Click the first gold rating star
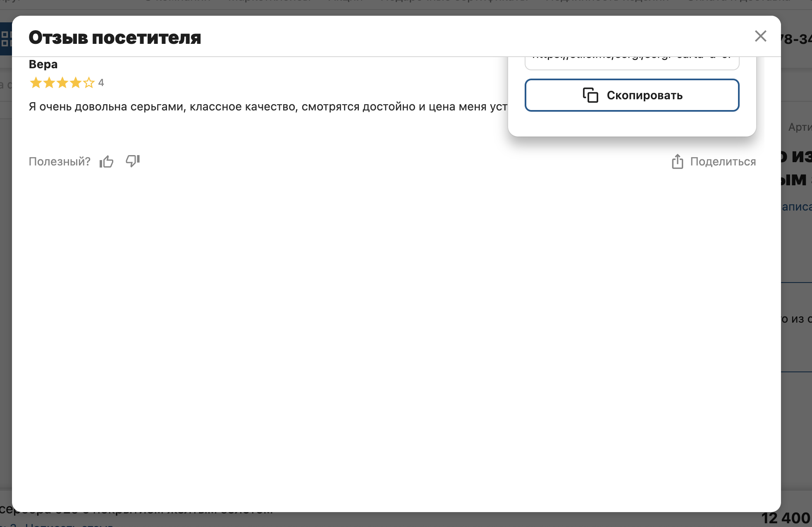 point(36,83)
